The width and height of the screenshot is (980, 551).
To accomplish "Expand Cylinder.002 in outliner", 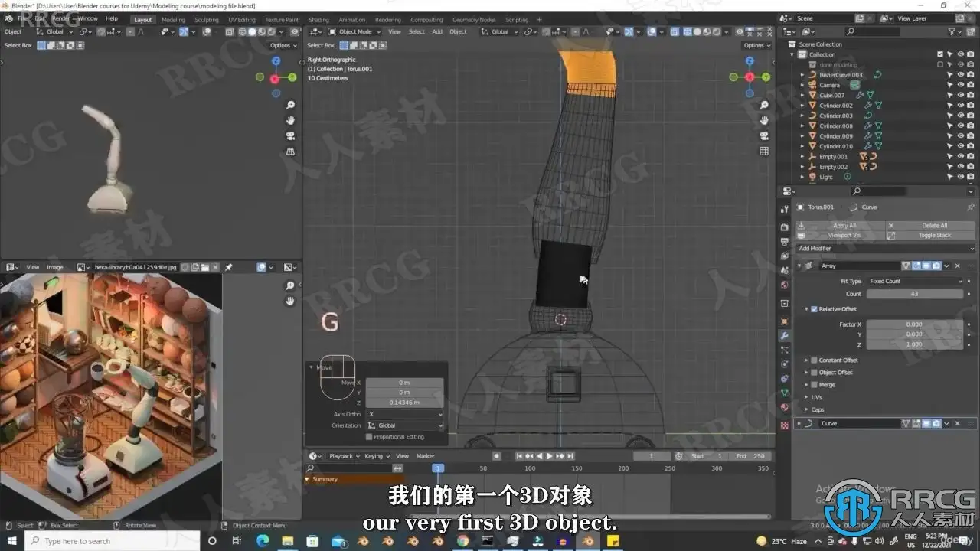I will coord(802,106).
